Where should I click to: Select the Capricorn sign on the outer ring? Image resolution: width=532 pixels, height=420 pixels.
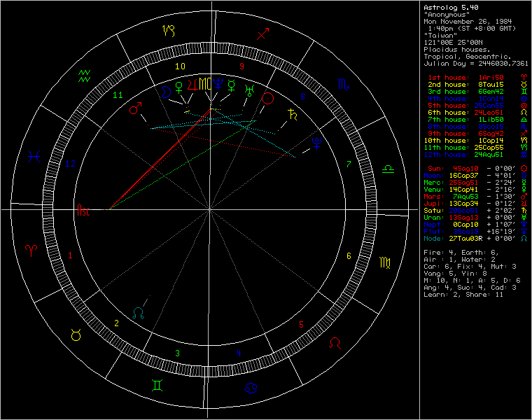pyautogui.click(x=168, y=30)
